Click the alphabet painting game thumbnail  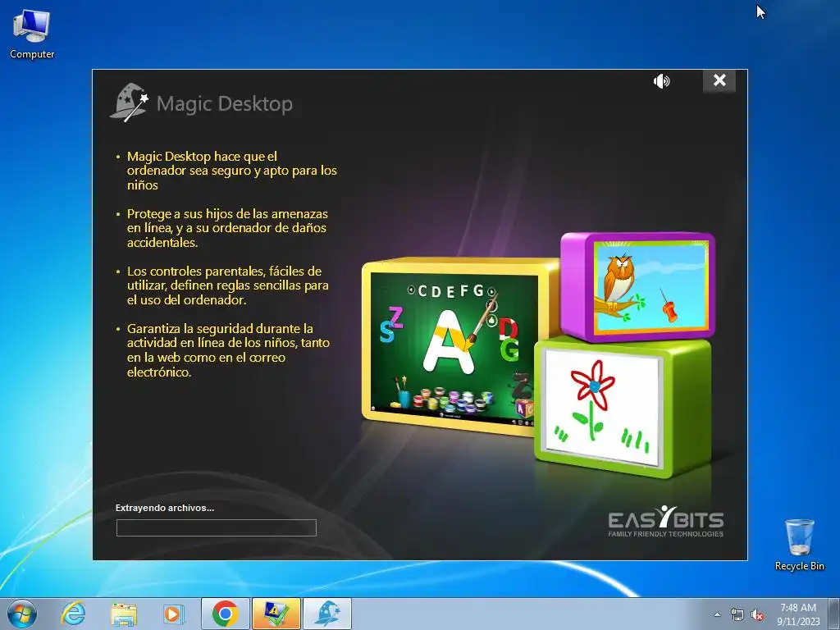pos(454,348)
